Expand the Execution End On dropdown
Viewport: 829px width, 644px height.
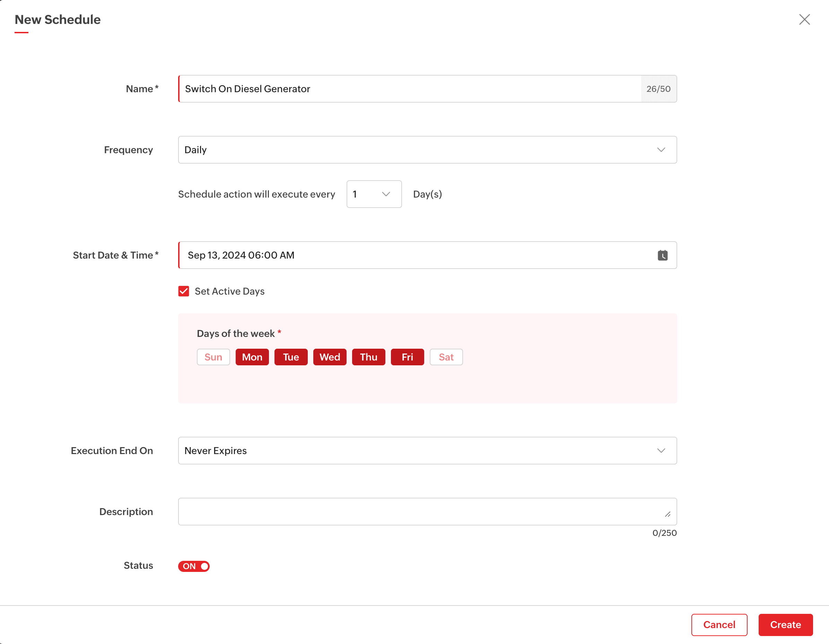pos(427,450)
